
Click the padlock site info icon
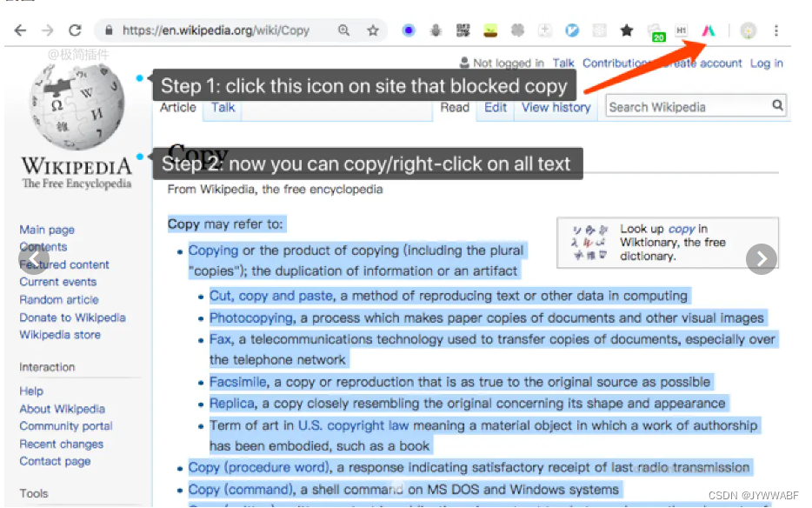point(109,30)
